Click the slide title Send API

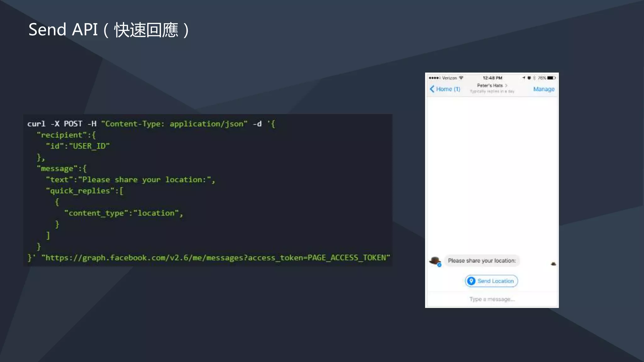click(108, 30)
